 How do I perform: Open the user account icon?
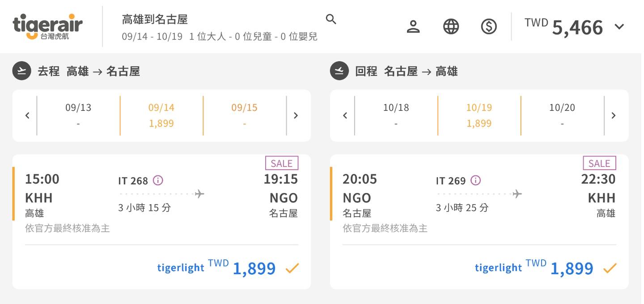[413, 26]
